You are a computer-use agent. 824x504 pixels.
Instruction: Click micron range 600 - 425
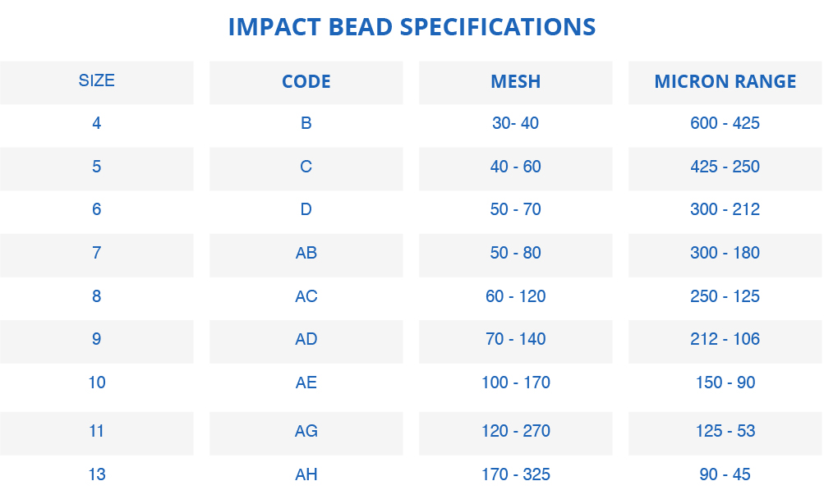point(725,123)
